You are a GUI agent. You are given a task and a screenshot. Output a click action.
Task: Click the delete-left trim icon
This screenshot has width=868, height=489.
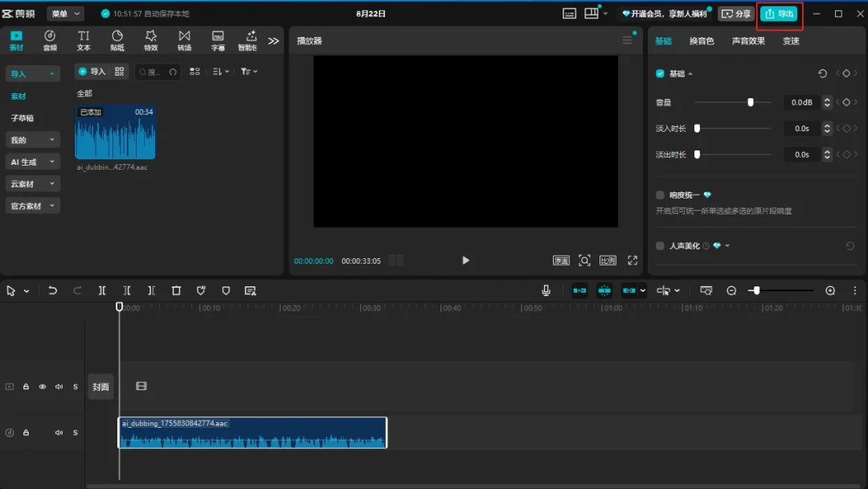(127, 290)
